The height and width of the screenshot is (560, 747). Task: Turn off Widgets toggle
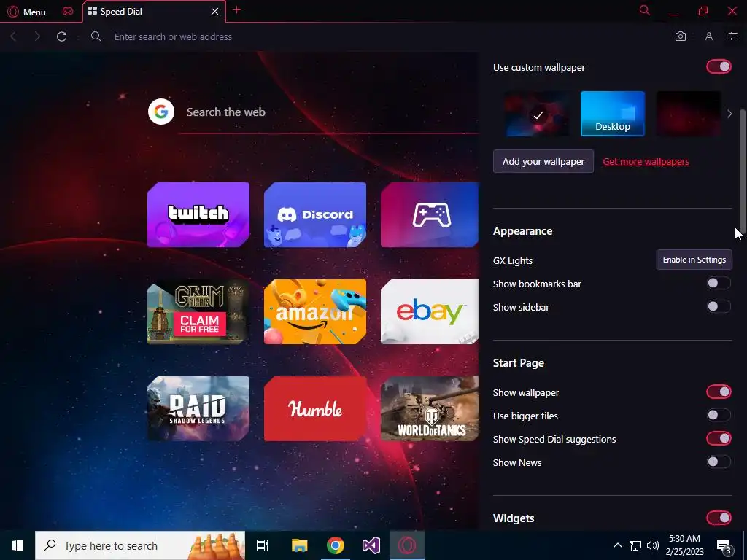[719, 518]
